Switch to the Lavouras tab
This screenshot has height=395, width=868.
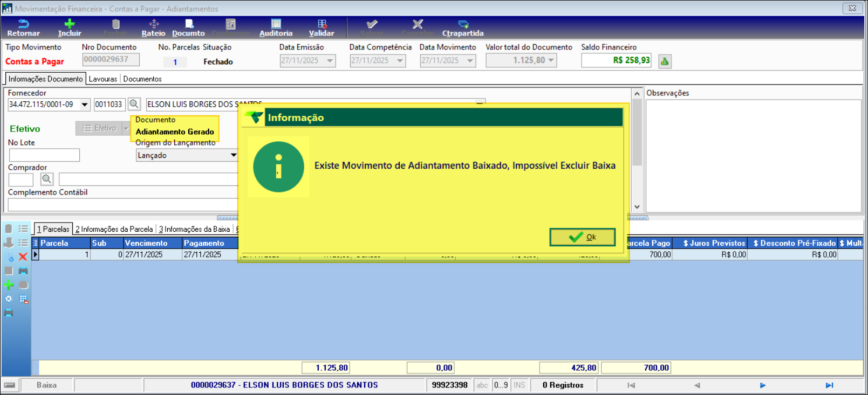point(102,79)
